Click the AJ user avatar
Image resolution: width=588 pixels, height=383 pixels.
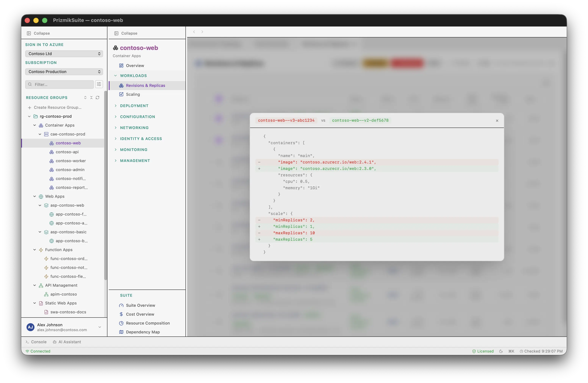[x=30, y=327]
